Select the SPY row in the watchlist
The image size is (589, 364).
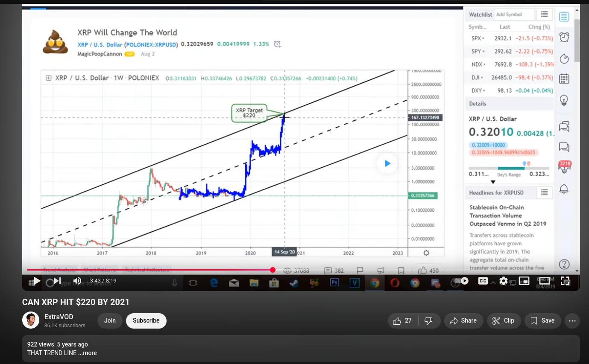(509, 52)
